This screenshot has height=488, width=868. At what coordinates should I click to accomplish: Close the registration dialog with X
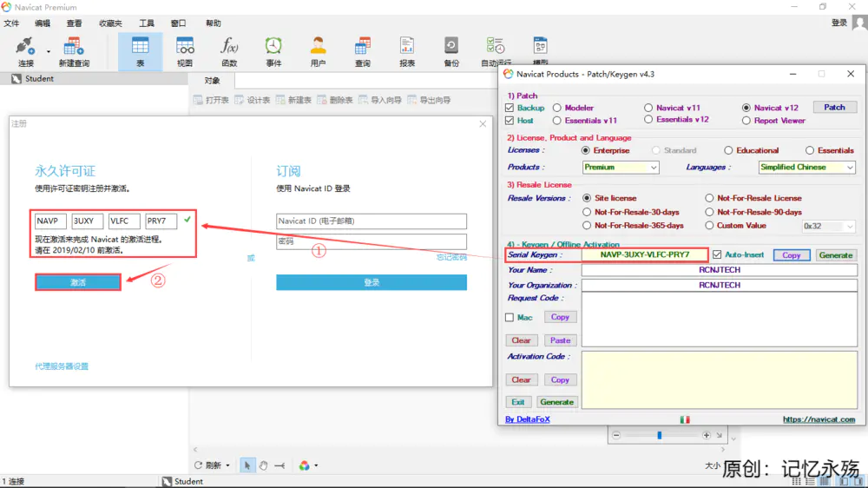point(483,123)
